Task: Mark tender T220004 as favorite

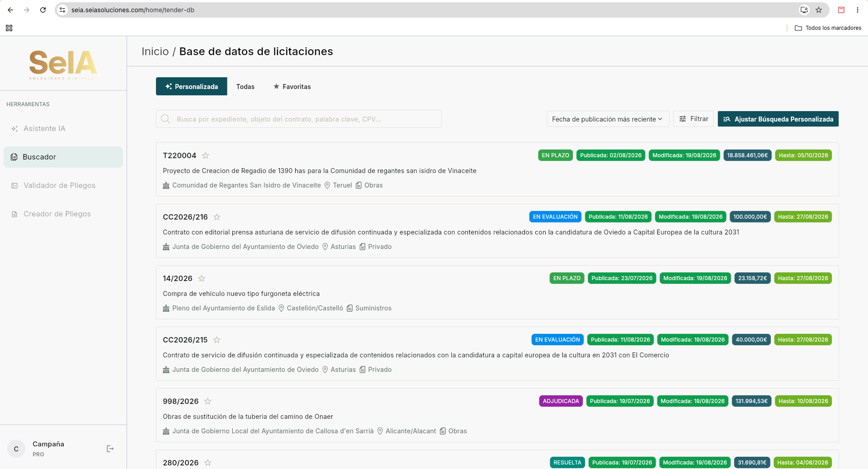Action: 205,155
